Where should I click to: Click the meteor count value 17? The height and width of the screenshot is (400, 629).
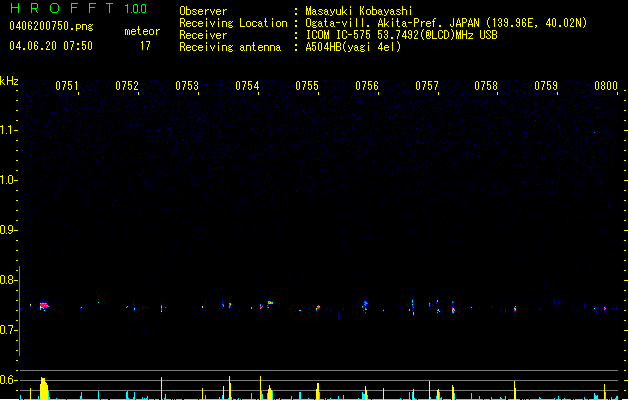point(145,46)
